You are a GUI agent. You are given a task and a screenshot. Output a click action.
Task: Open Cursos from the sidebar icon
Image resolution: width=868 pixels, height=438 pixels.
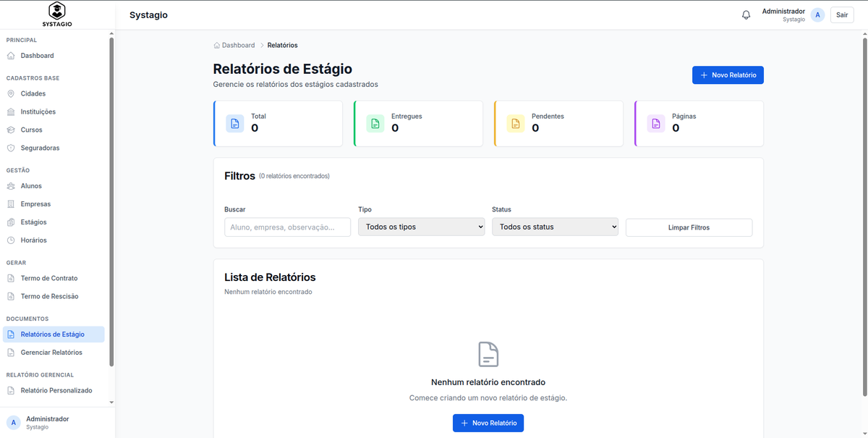pos(13,130)
